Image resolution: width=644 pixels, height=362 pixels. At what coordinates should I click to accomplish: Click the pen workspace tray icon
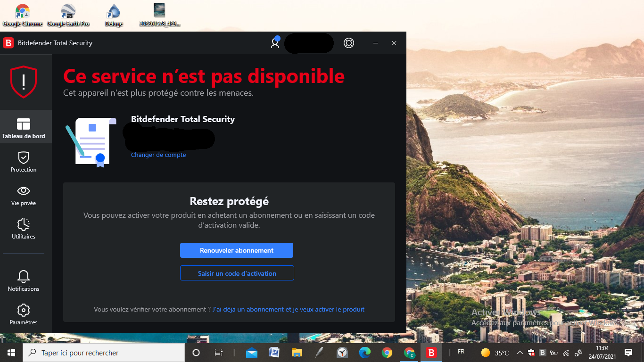(x=579, y=353)
